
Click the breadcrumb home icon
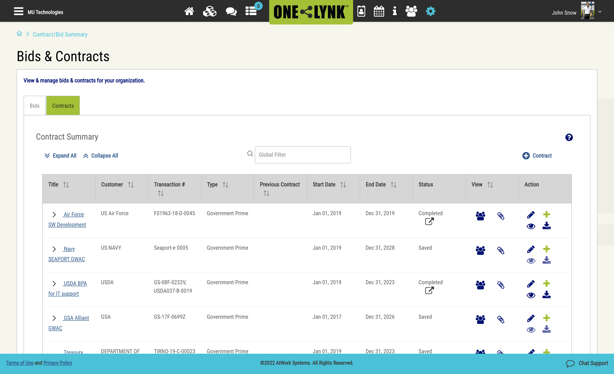(19, 34)
